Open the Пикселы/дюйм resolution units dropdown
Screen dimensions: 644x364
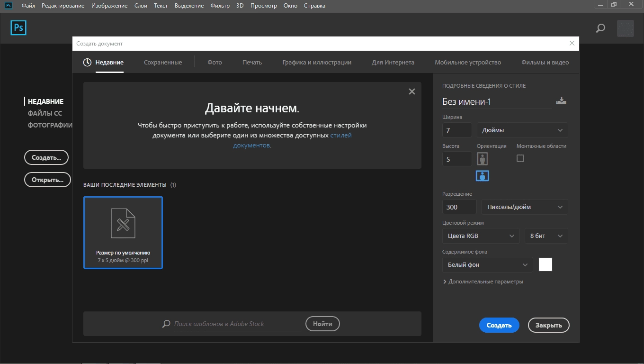click(525, 207)
